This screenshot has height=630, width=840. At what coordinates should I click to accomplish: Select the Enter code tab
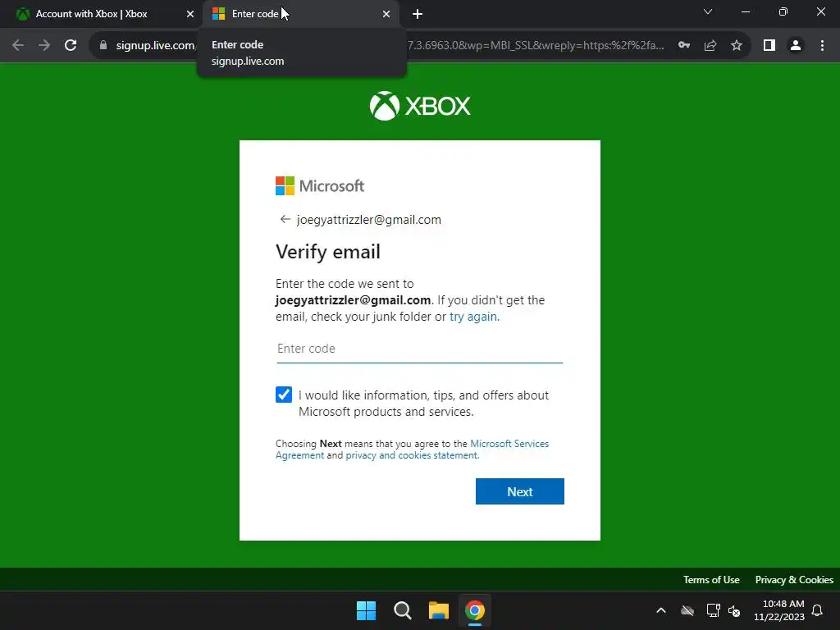tap(301, 14)
